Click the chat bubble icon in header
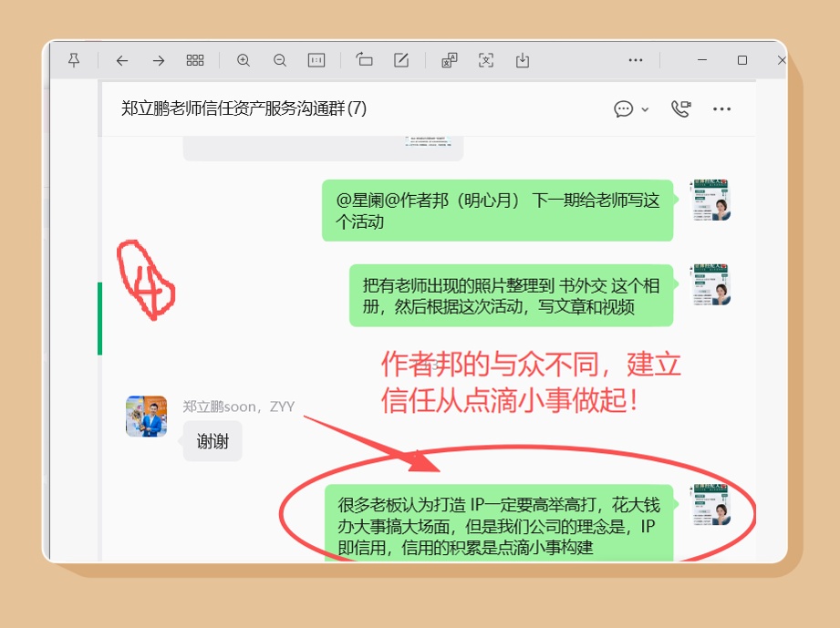Viewport: 840px width, 628px height. 624,109
